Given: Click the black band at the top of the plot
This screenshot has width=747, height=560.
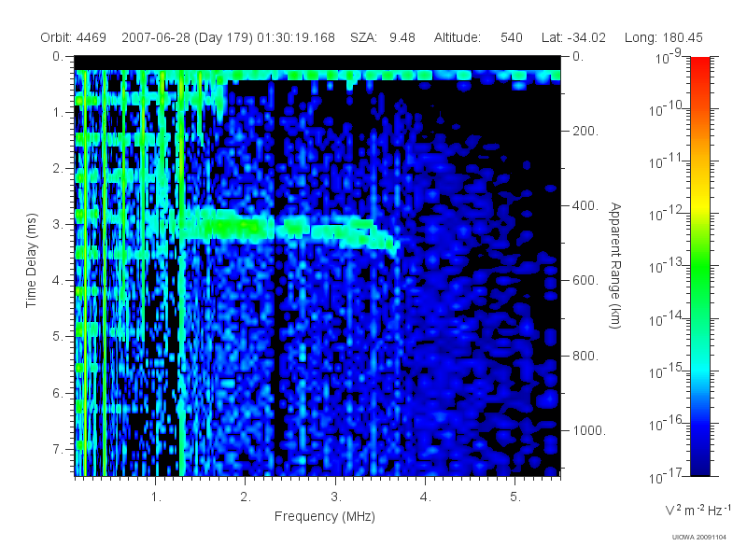Looking at the screenshot, I should pyautogui.click(x=317, y=63).
